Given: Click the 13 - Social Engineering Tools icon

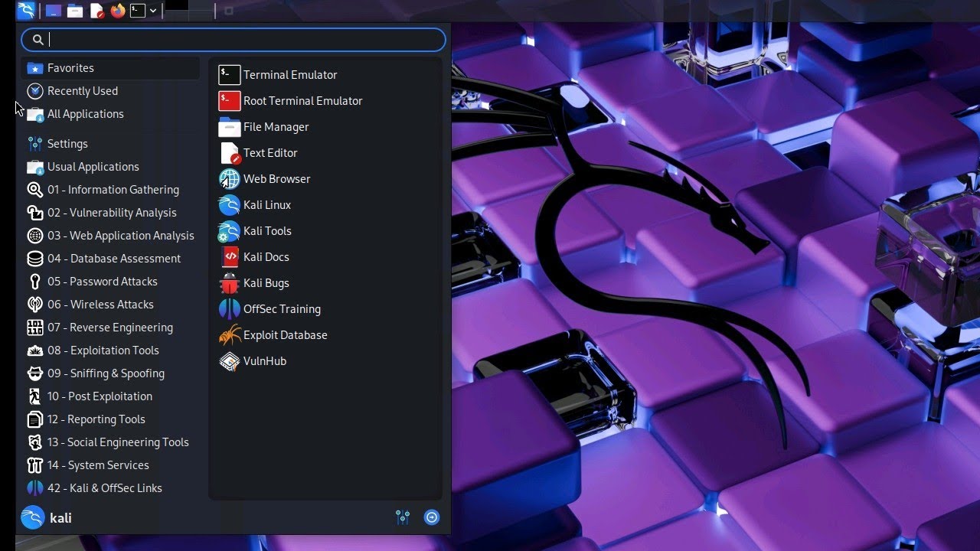Looking at the screenshot, I should pyautogui.click(x=35, y=442).
